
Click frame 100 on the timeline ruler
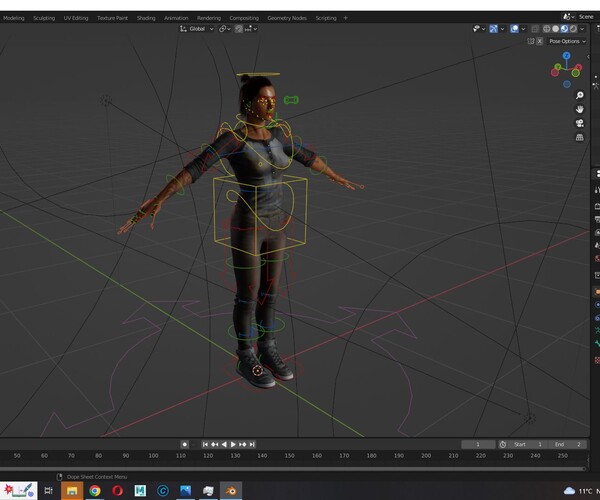153,456
